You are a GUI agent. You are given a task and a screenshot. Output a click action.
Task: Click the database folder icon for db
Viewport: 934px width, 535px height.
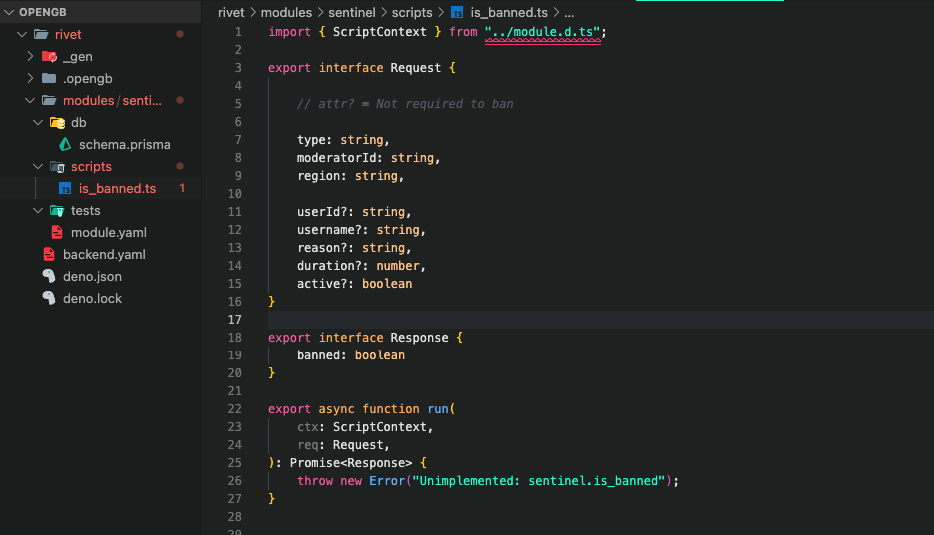pos(57,123)
